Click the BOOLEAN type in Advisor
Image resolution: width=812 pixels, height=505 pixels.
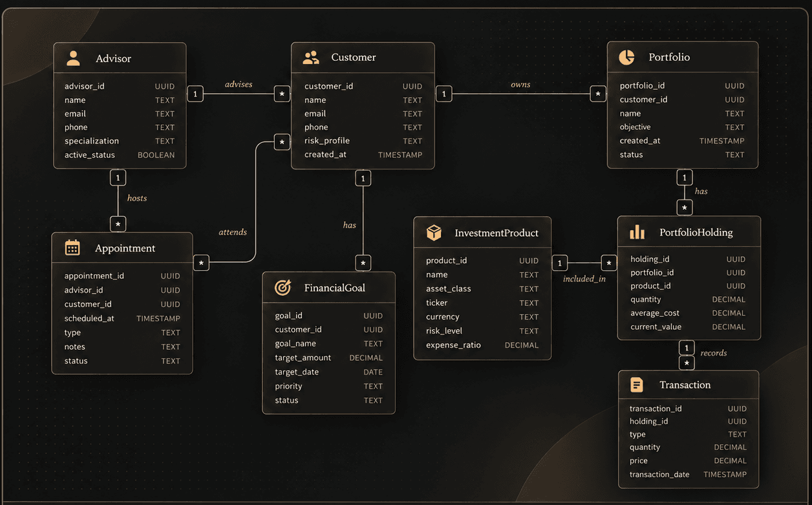point(156,155)
